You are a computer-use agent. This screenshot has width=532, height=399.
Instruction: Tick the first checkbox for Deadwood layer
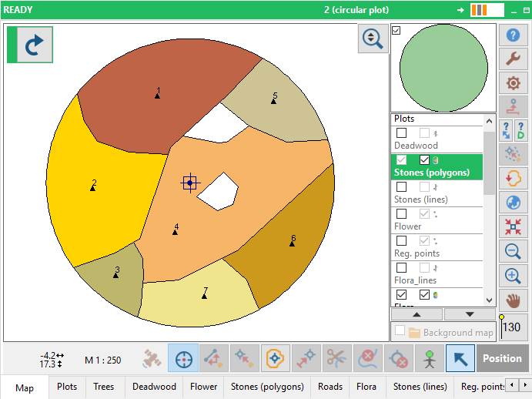point(401,133)
